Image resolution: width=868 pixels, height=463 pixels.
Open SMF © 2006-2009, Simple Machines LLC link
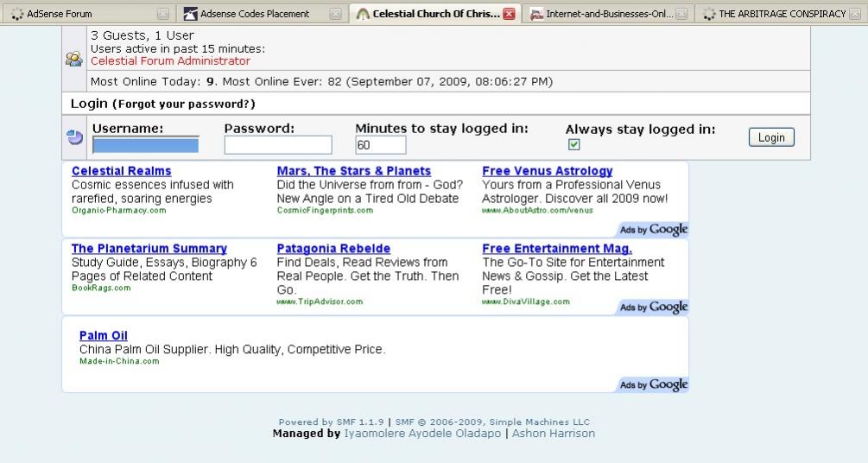(492, 422)
